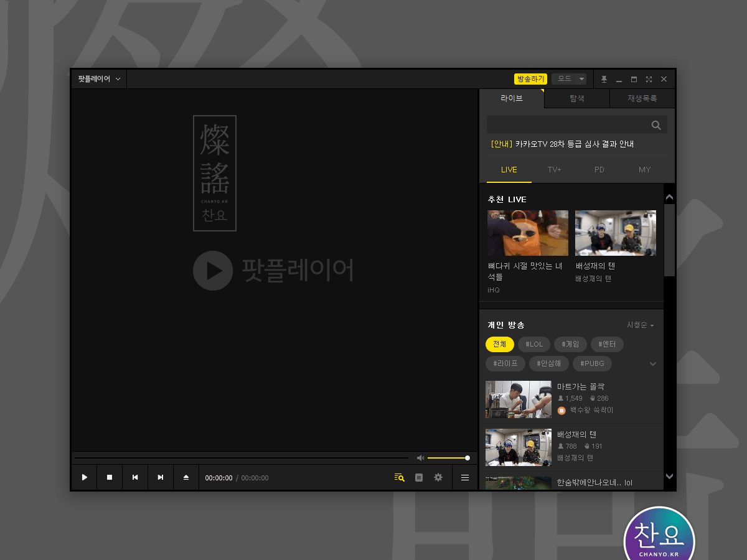Switch to the 라이브 tab
747x560 pixels.
tap(512, 98)
